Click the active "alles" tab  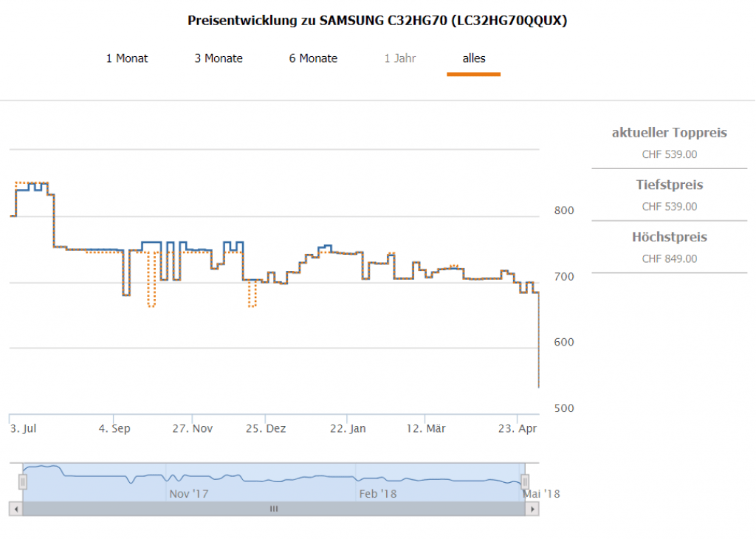[x=474, y=58]
